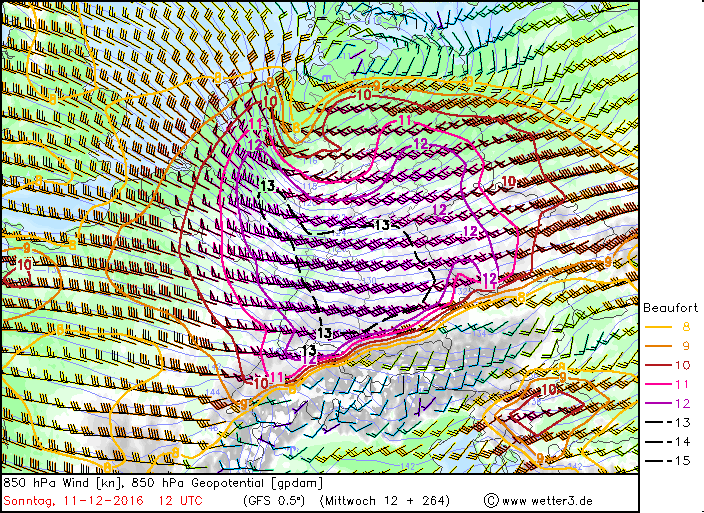Click the pale-blue '130' geopotential label
The height and width of the screenshot is (513, 704).
pyautogui.click(x=369, y=281)
